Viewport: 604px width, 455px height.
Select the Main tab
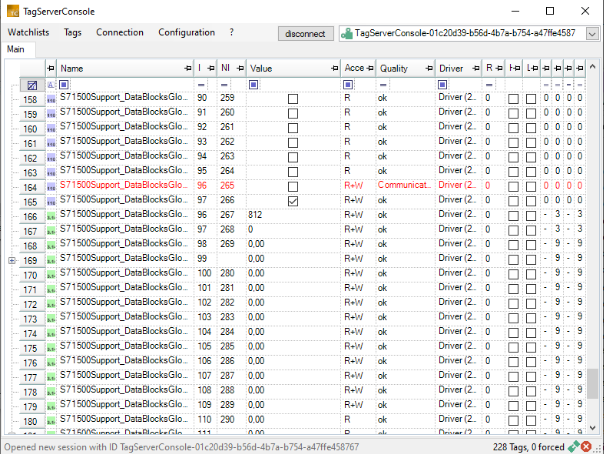tap(16, 49)
